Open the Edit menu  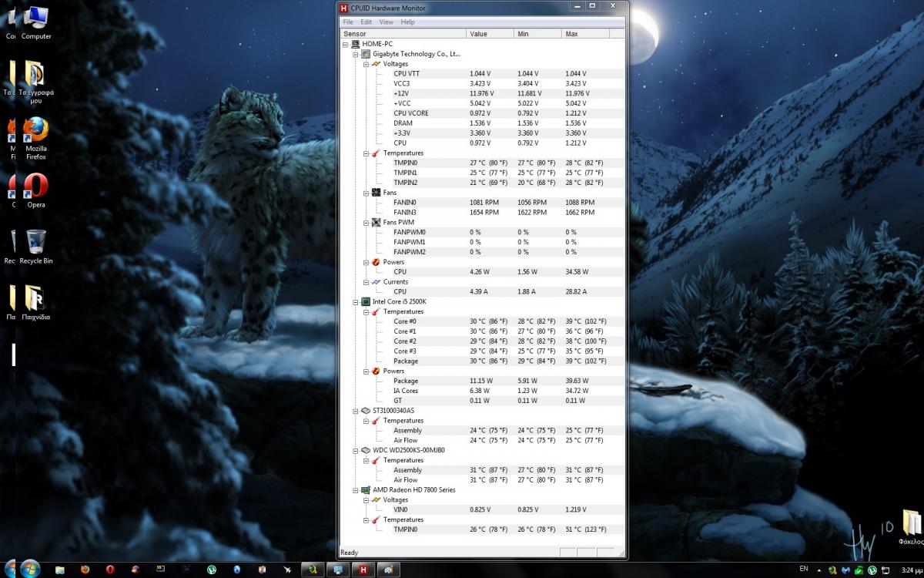tap(367, 22)
